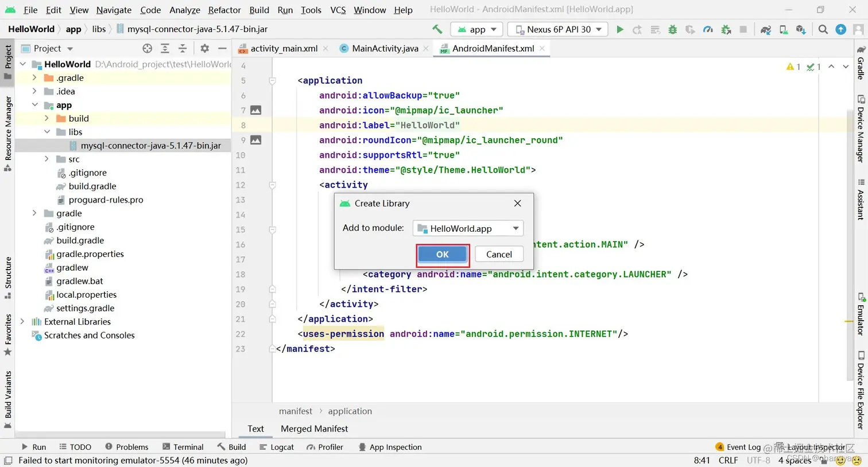
Task: Fold the application tag on line 5
Action: coord(273,81)
